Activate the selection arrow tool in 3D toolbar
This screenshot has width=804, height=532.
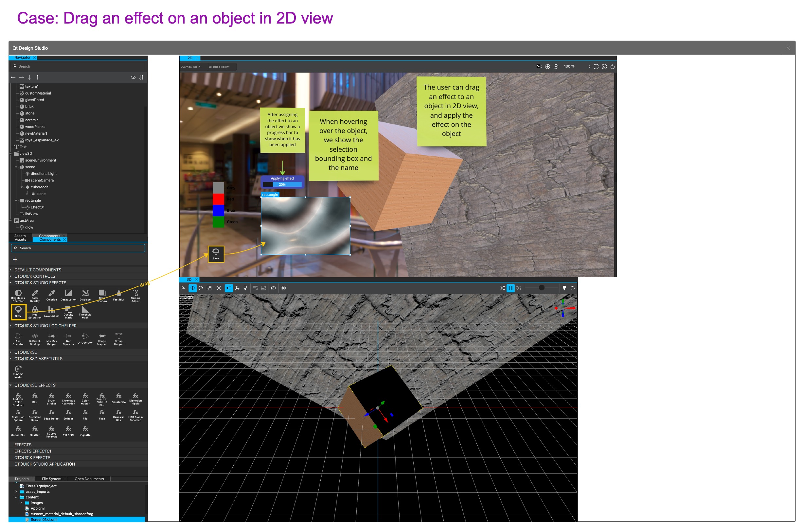tap(183, 288)
